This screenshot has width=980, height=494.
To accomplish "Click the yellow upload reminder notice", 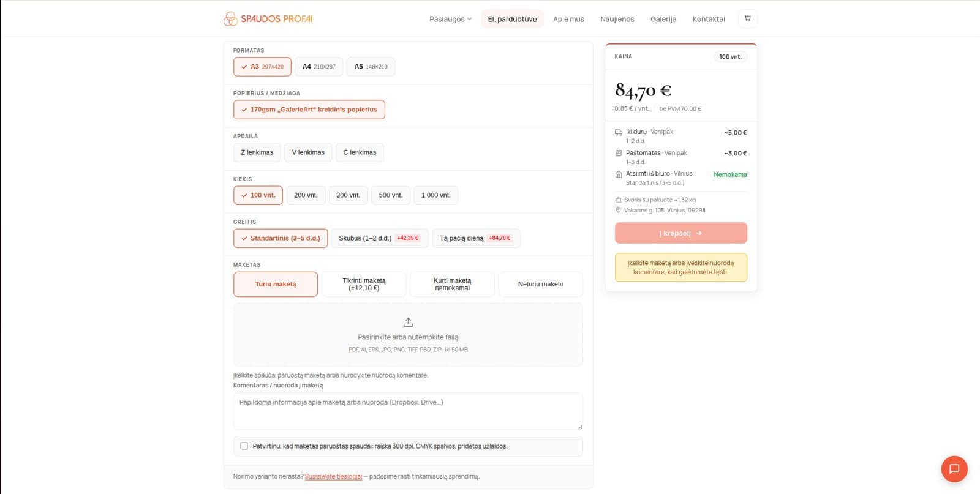I will pos(680,268).
